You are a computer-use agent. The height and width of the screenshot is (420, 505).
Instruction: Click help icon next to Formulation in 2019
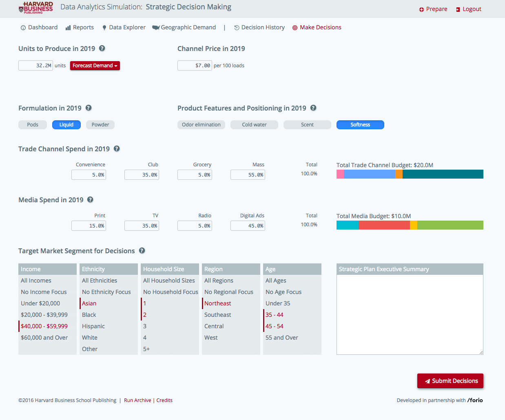pyautogui.click(x=89, y=108)
